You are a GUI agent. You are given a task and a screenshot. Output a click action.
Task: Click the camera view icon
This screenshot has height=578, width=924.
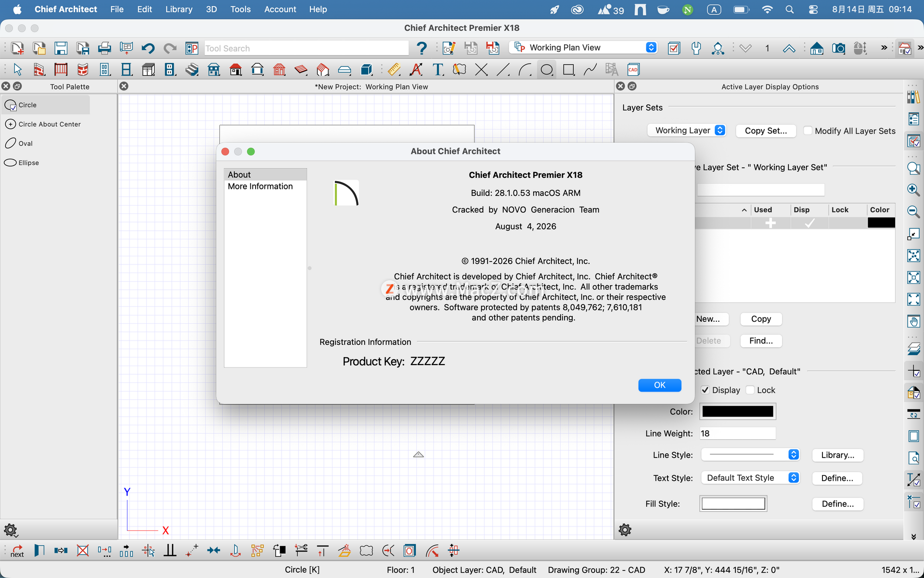838,48
